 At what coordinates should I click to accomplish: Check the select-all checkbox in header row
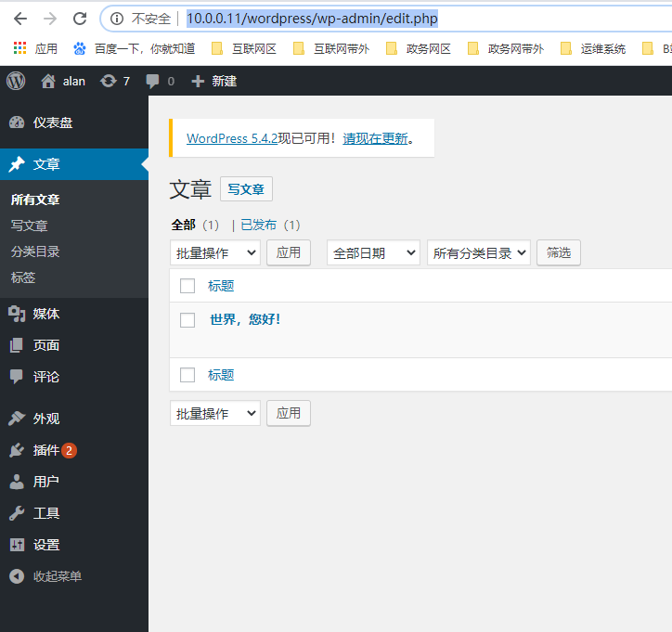187,286
